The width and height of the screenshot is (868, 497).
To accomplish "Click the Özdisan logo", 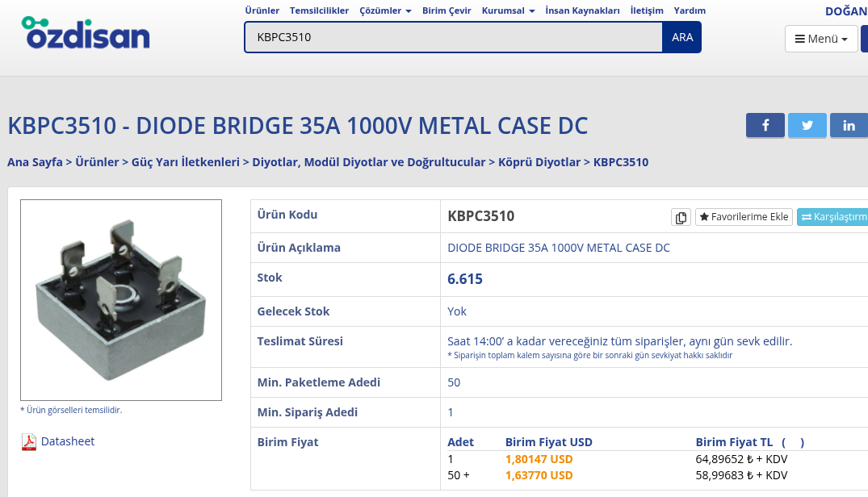I will [x=86, y=34].
